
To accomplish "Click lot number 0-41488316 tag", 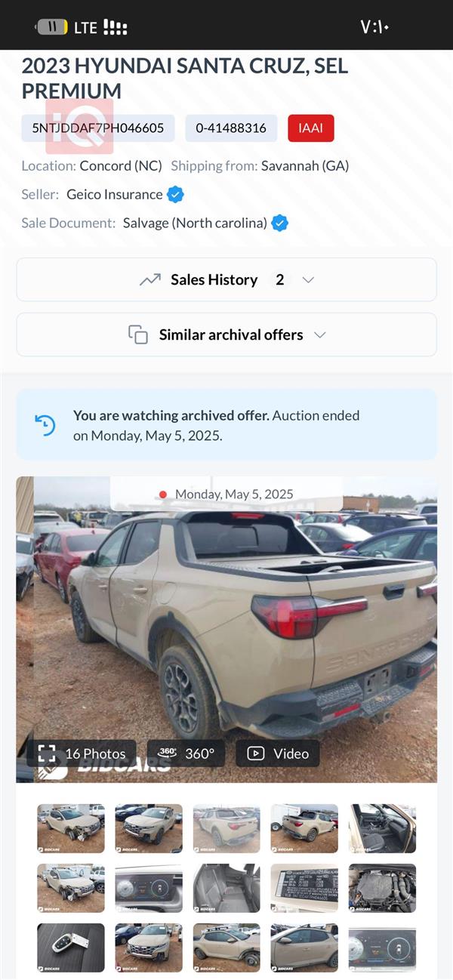I will [231, 128].
